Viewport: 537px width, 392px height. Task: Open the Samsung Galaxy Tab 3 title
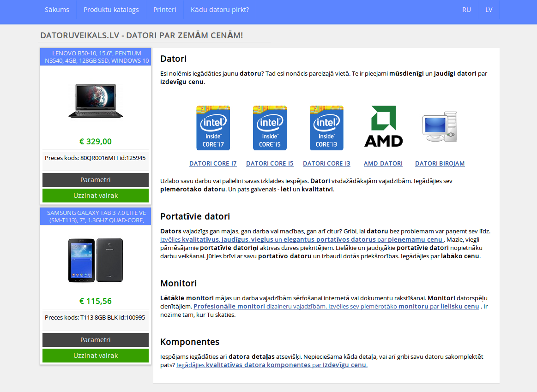coord(96,217)
